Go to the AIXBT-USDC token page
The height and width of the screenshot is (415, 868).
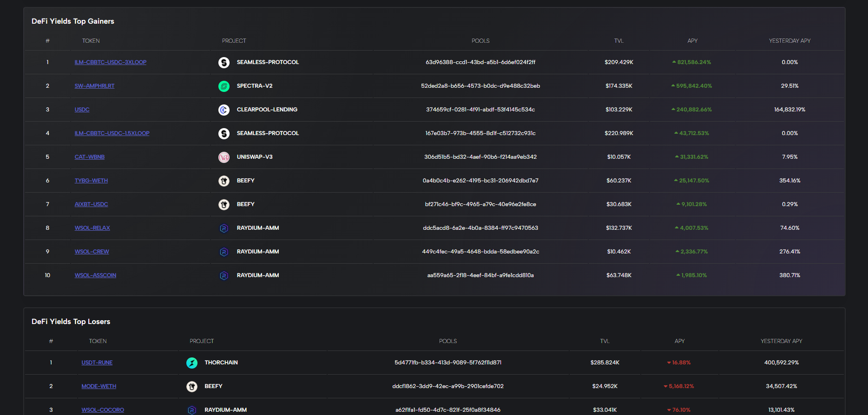92,204
